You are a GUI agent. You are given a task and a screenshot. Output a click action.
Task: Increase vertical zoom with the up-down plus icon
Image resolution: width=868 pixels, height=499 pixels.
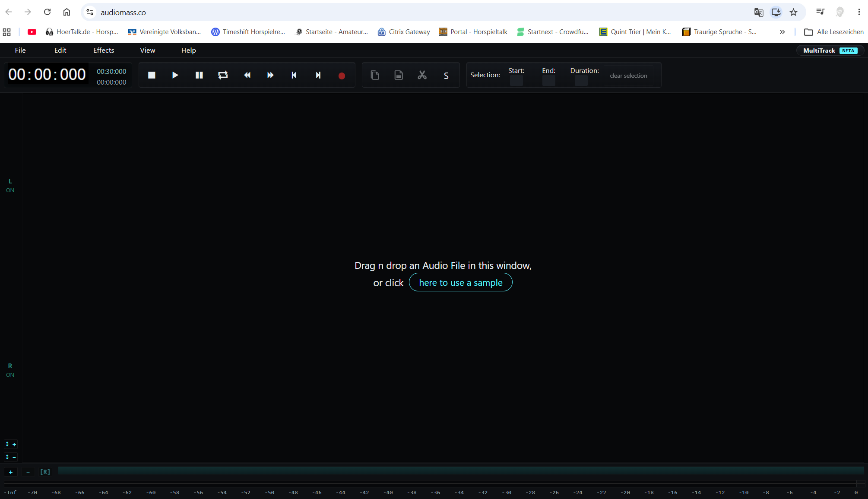click(11, 444)
